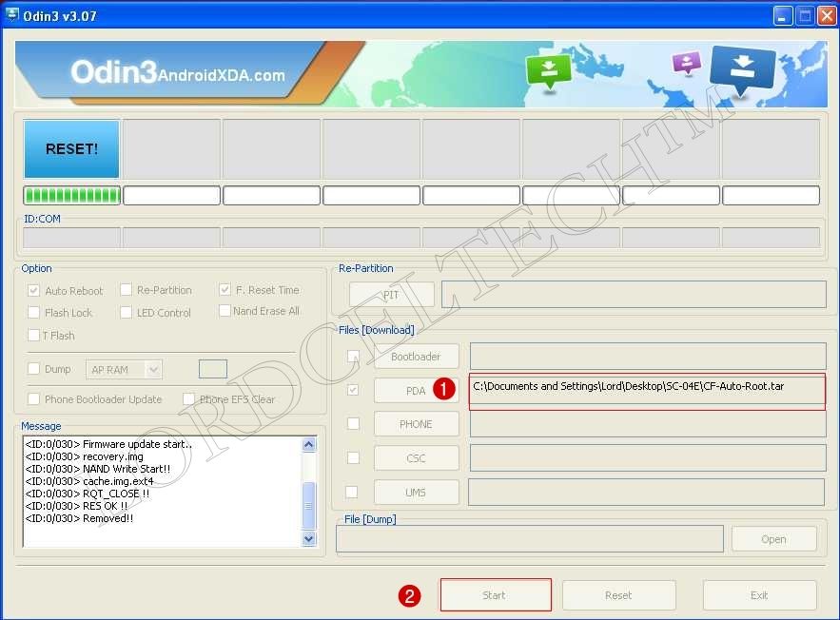Enable the T Flash checkbox
The width and height of the screenshot is (840, 620).
33,335
